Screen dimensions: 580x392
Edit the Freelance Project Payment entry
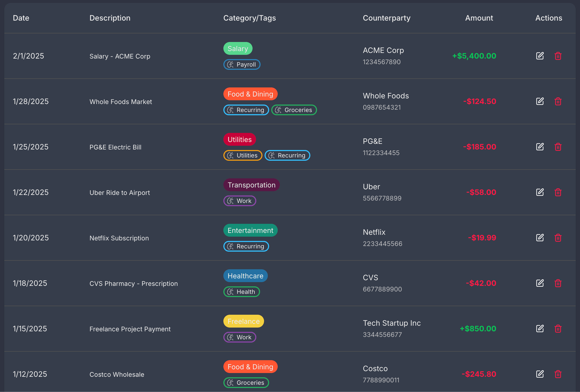click(x=540, y=329)
